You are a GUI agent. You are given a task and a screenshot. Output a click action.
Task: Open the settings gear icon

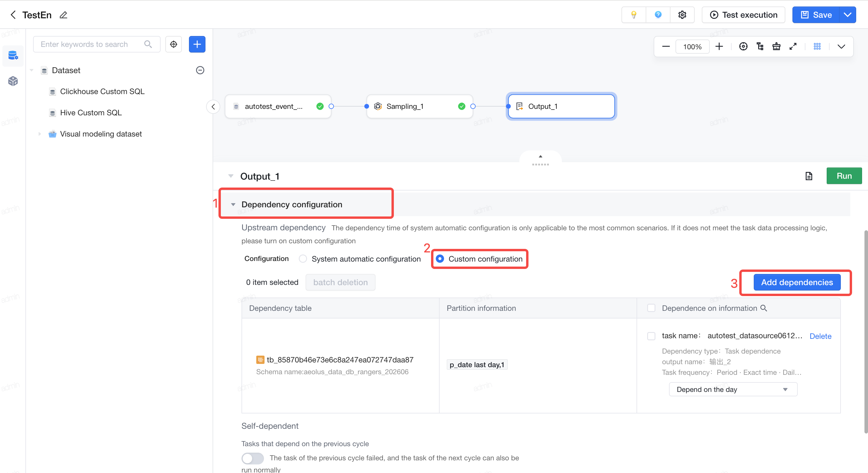(x=682, y=15)
